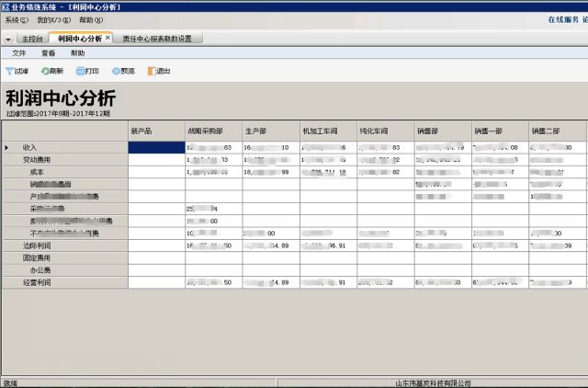The height and width of the screenshot is (388, 588).
Task: Open the 查看 menu
Action: point(49,53)
